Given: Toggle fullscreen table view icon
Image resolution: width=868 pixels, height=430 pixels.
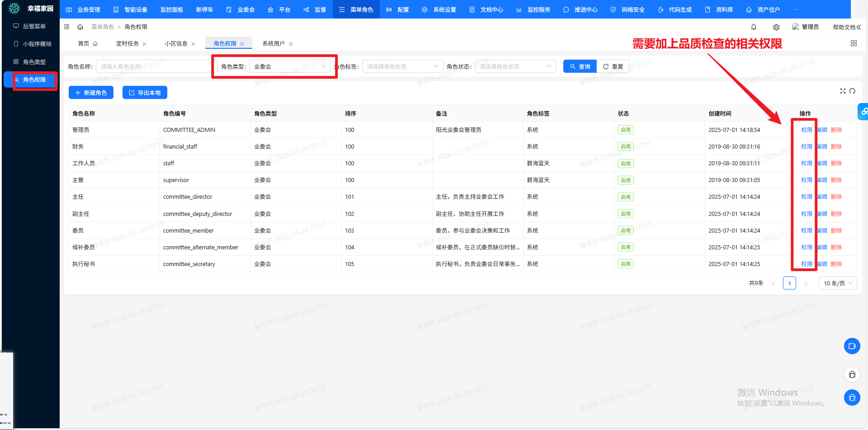Looking at the screenshot, I should (x=843, y=91).
